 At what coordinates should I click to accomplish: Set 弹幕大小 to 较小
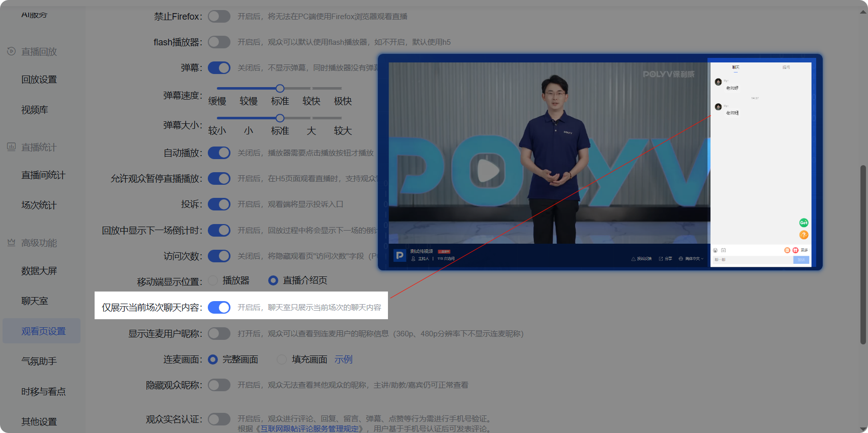[x=217, y=131]
